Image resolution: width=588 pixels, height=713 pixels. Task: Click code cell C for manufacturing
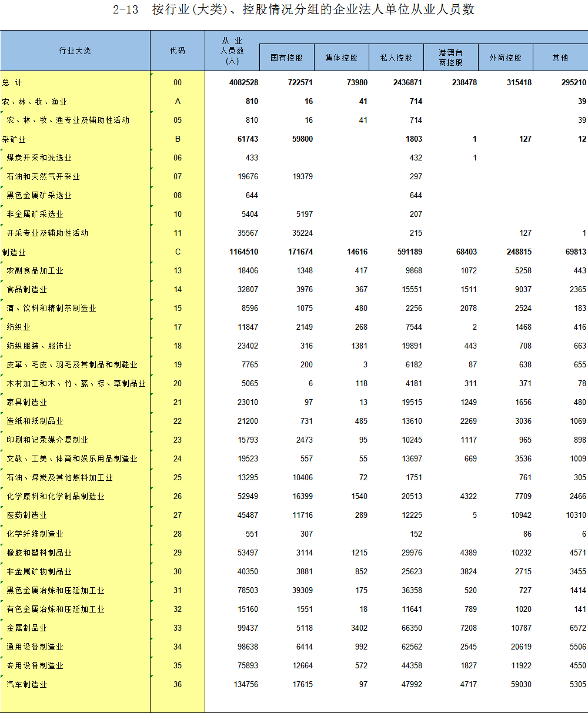(178, 252)
